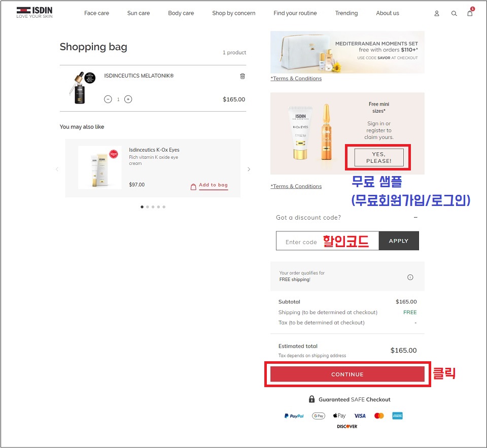Click the Mediterranean Moments Set banner
487x448 pixels.
347,52
